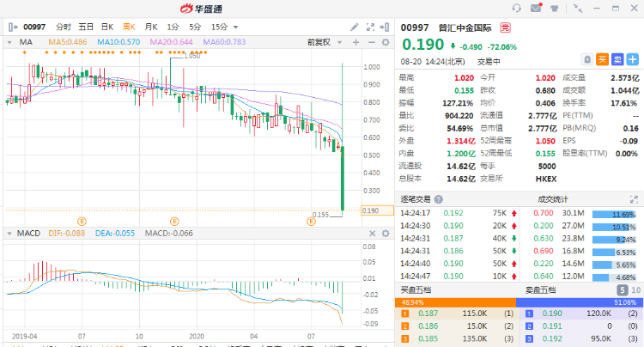Image resolution: width=644 pixels, height=347 pixels.
Task: Collapse the left panel next to 00997
Action: pos(13,27)
